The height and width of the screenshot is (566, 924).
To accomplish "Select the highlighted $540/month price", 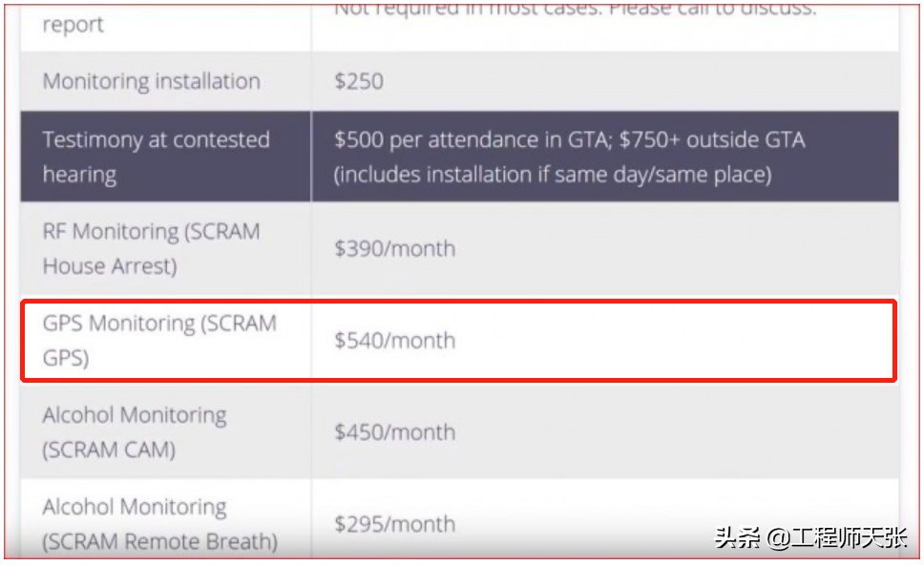I will click(394, 341).
